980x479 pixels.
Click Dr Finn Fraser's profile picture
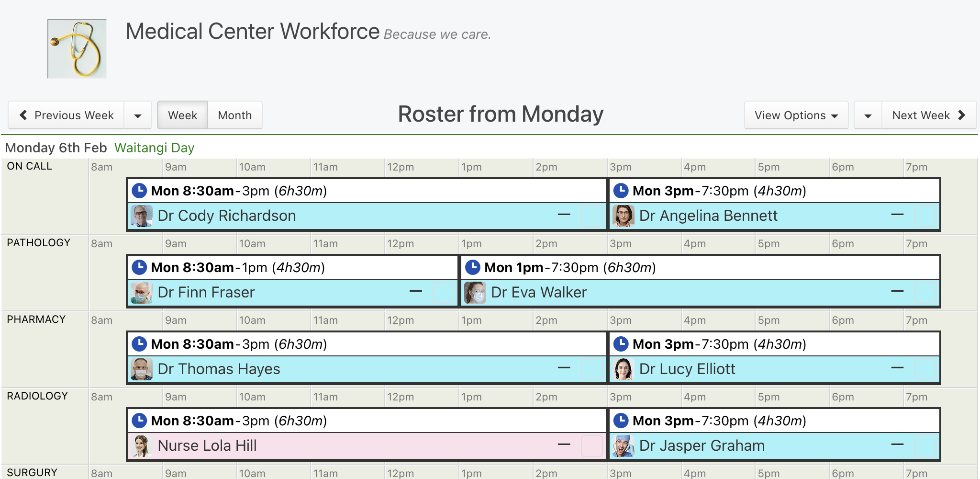141,293
